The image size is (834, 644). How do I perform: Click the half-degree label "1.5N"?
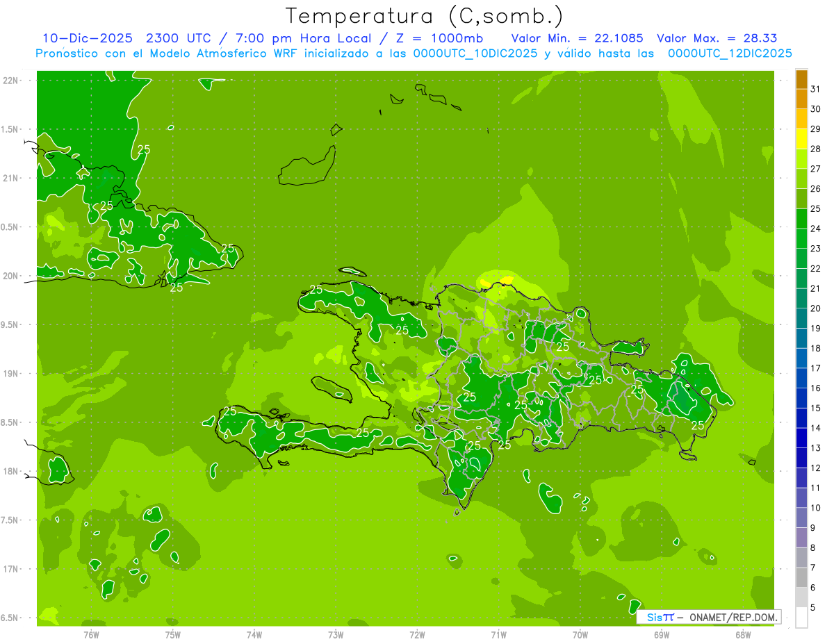click(9, 129)
